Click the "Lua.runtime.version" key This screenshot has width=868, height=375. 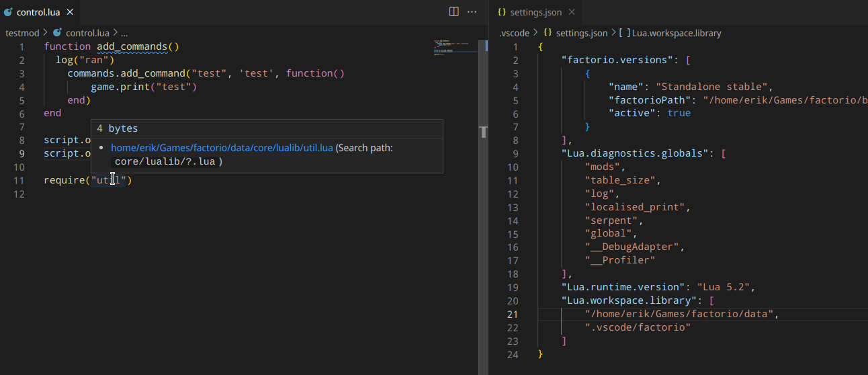pos(623,287)
